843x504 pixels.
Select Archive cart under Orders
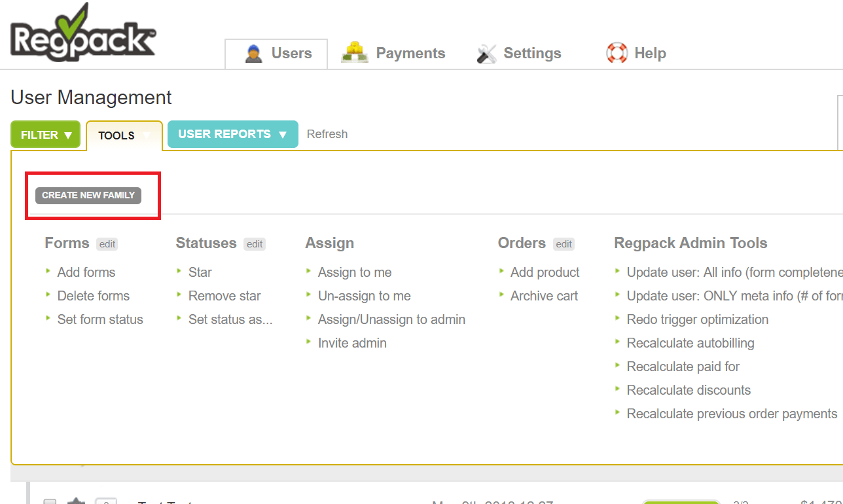tap(544, 296)
